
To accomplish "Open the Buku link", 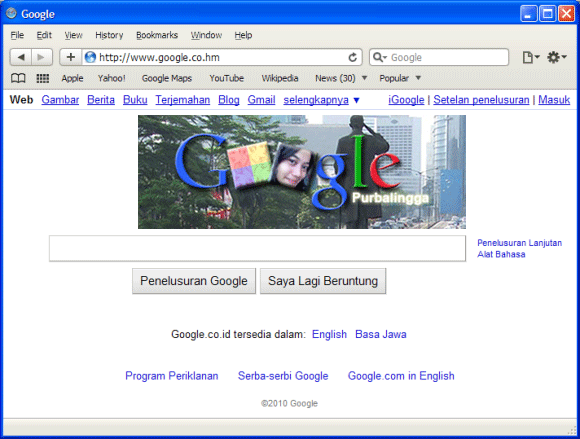I will [135, 100].
